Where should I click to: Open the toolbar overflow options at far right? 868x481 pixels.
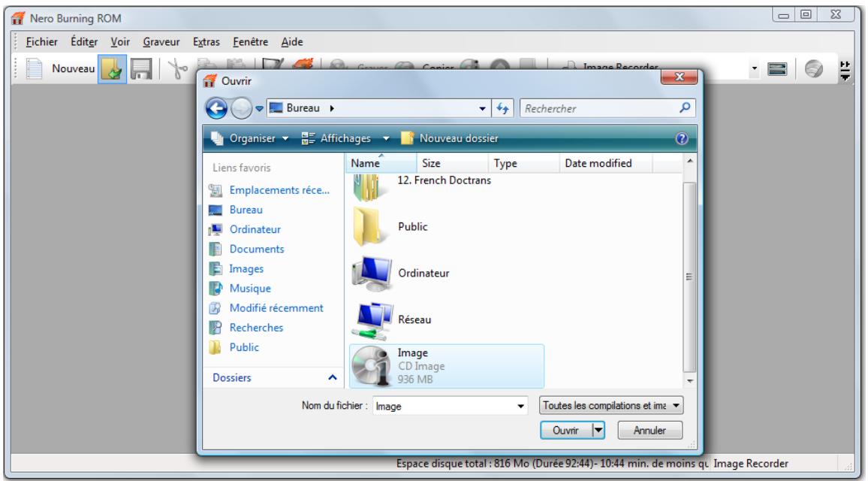(x=845, y=71)
